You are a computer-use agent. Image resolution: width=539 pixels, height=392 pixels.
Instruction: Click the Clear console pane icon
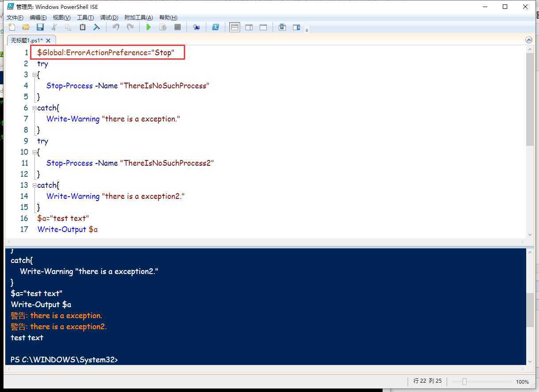96,27
